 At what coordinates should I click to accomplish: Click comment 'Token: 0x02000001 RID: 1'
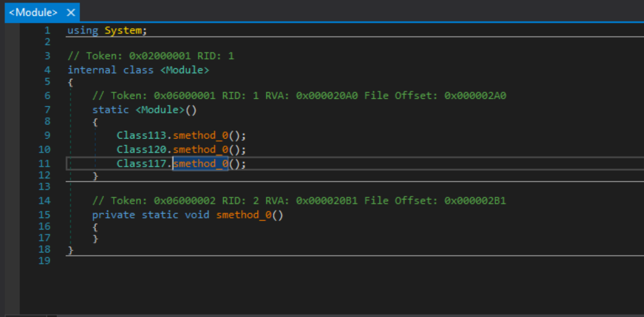point(151,56)
